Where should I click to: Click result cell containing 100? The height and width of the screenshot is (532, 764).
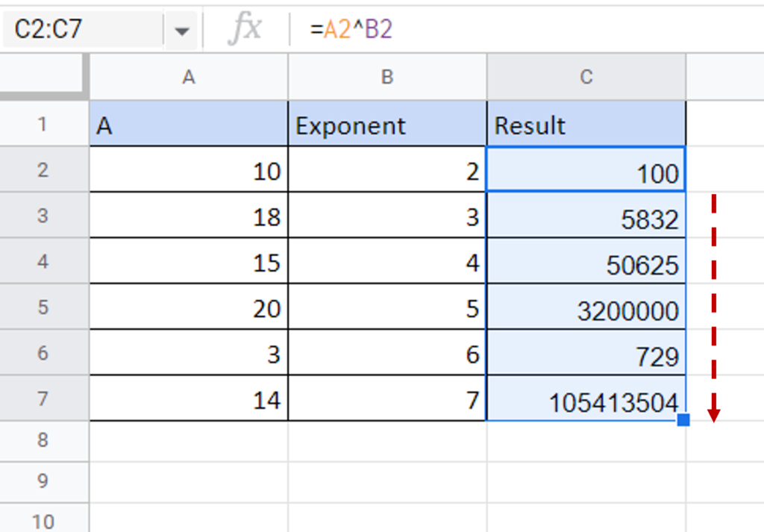point(586,169)
